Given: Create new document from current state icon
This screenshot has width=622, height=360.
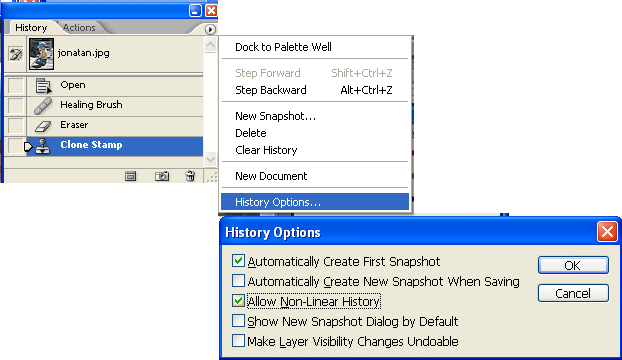Looking at the screenshot, I should click(131, 176).
